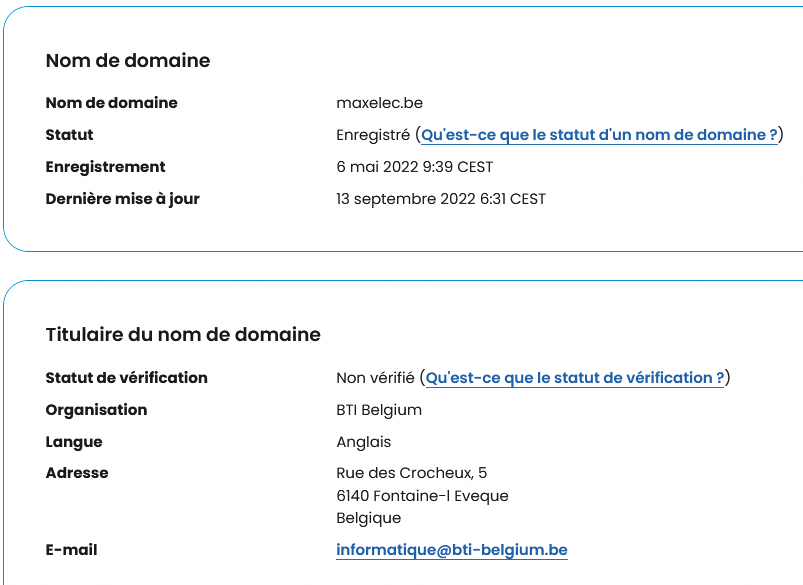Click the 'Statut de vérification' field label
This screenshot has height=585, width=803.
tap(127, 378)
